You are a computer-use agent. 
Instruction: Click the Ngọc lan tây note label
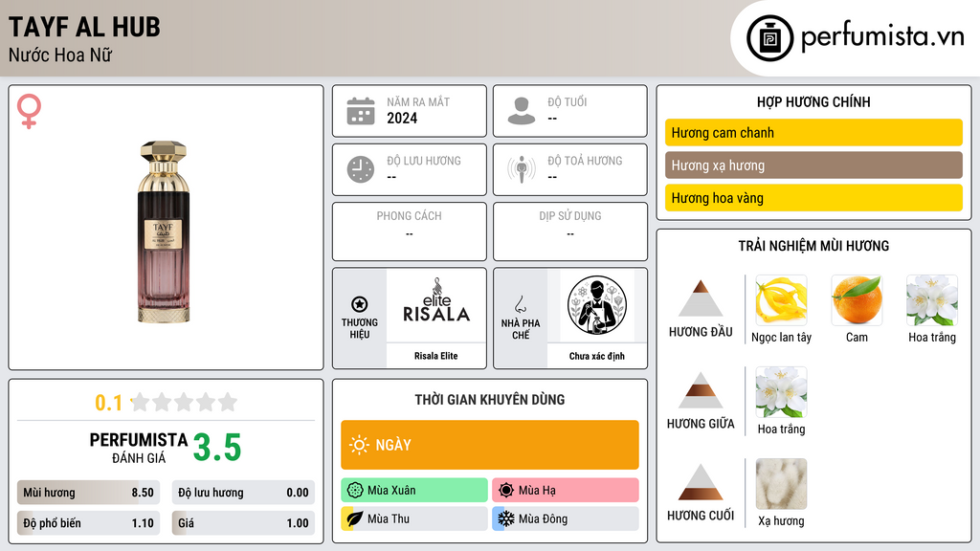tap(781, 338)
